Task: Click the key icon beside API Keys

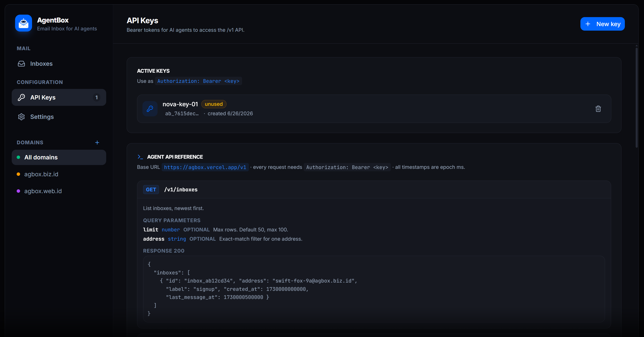Action: coord(21,97)
